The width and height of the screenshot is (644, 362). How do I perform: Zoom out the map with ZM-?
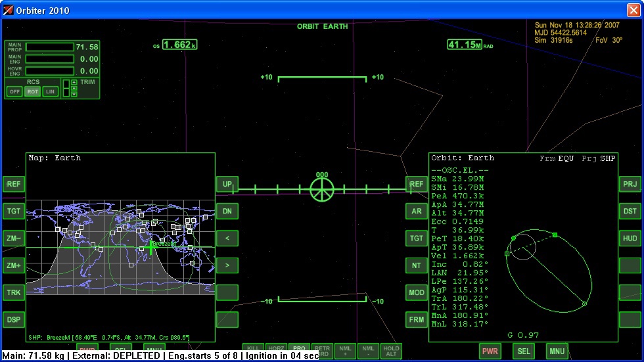coord(14,238)
